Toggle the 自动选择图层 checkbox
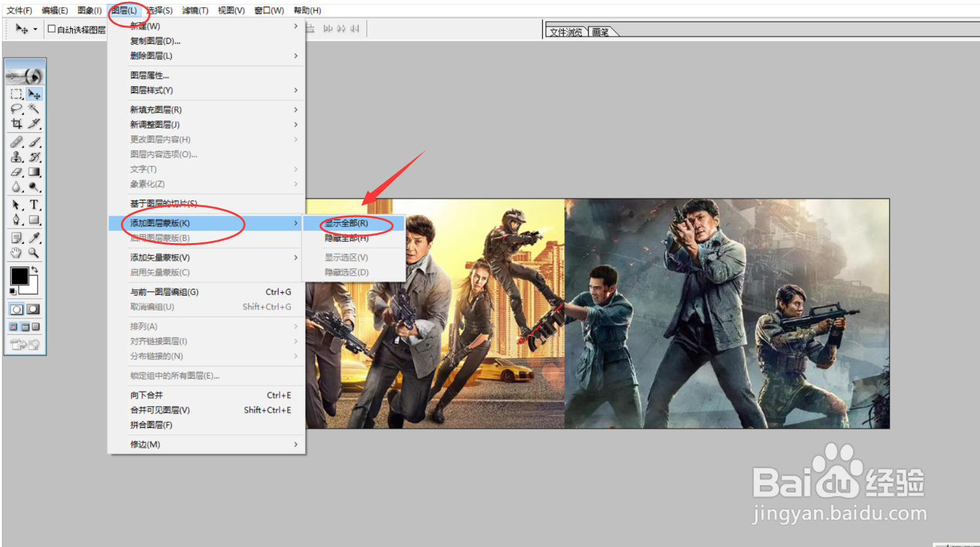 52,29
